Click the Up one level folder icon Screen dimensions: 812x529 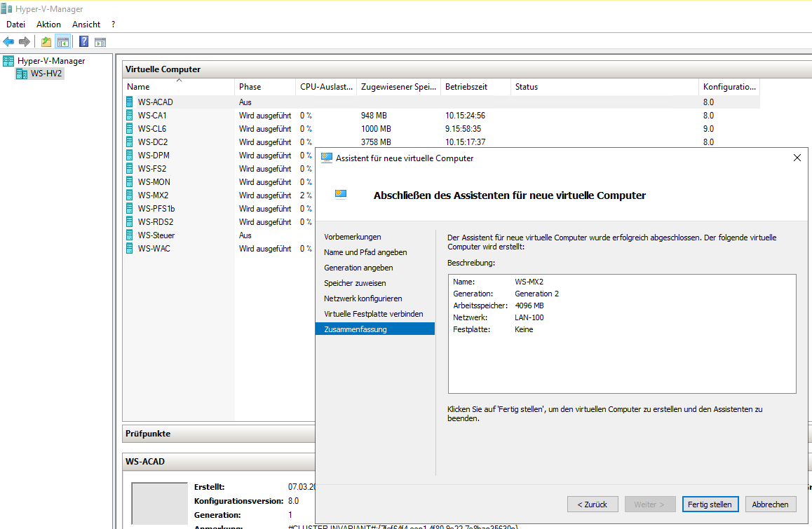[x=46, y=42]
